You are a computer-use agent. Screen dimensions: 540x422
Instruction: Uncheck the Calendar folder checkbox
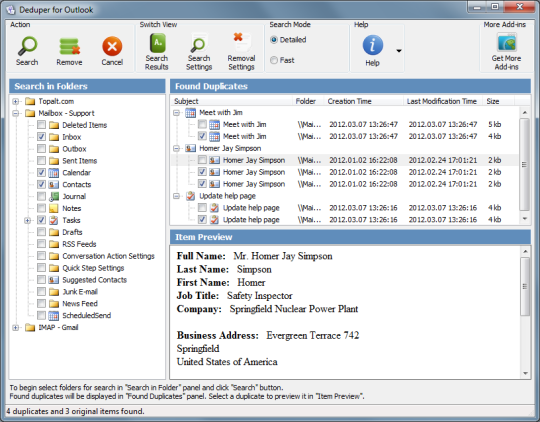coord(41,172)
